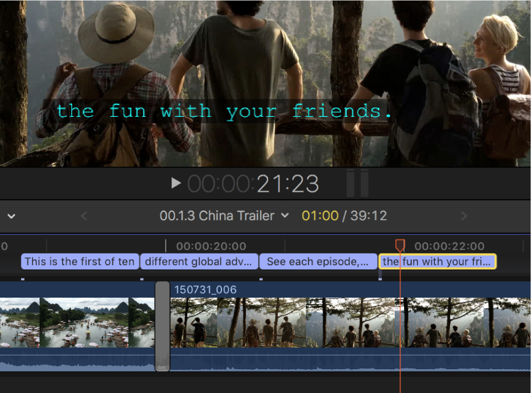Image resolution: width=532 pixels, height=393 pixels.
Task: Click the right navigation arrow after the duration
Action: [x=463, y=216]
